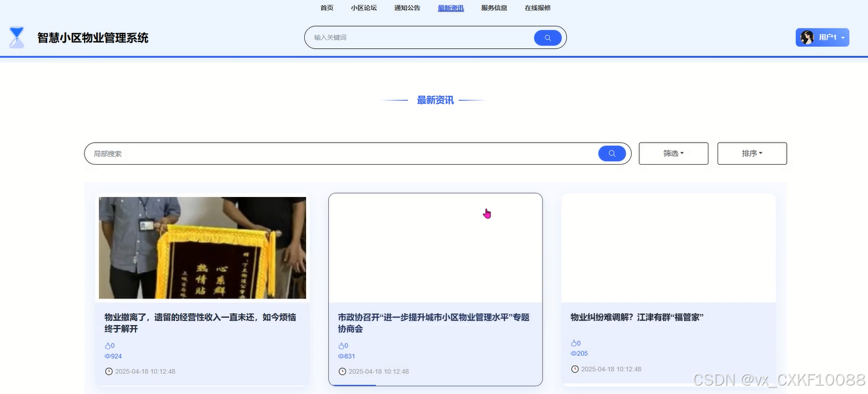Viewport: 868px width, 394px height.
Task: Click the eye views icon showing 924
Action: point(107,356)
